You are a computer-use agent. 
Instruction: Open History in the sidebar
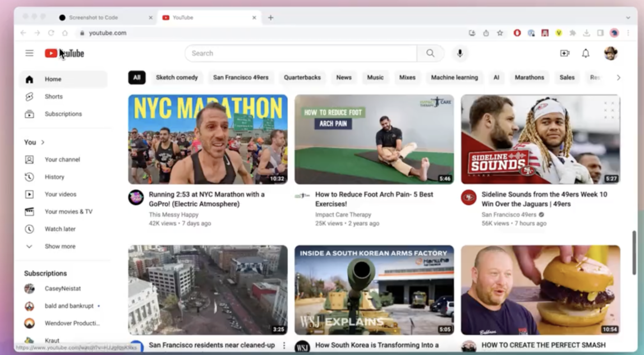tap(63, 176)
